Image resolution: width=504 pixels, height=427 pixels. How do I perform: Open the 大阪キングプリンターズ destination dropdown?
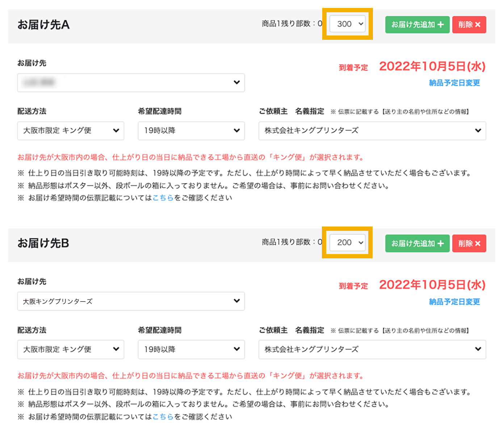(x=131, y=301)
